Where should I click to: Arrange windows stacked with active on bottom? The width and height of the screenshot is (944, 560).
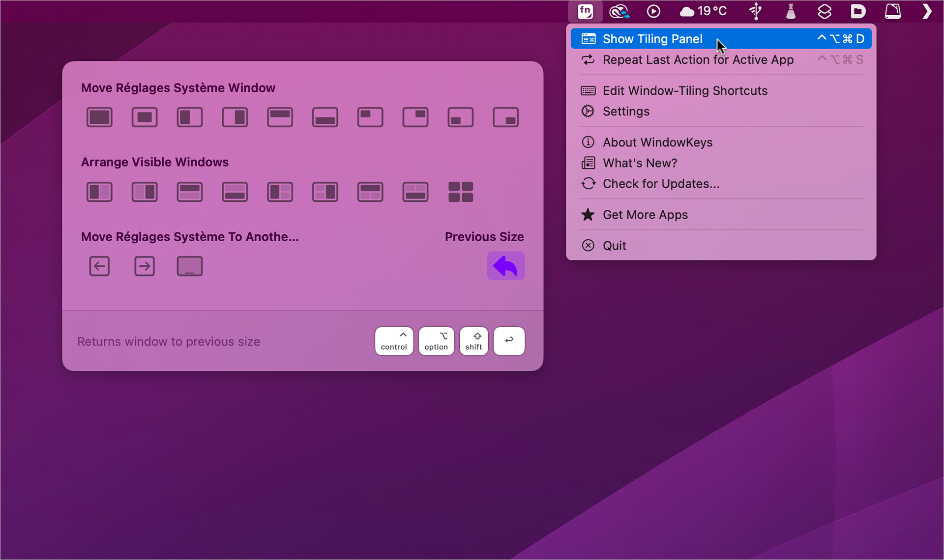coord(235,192)
